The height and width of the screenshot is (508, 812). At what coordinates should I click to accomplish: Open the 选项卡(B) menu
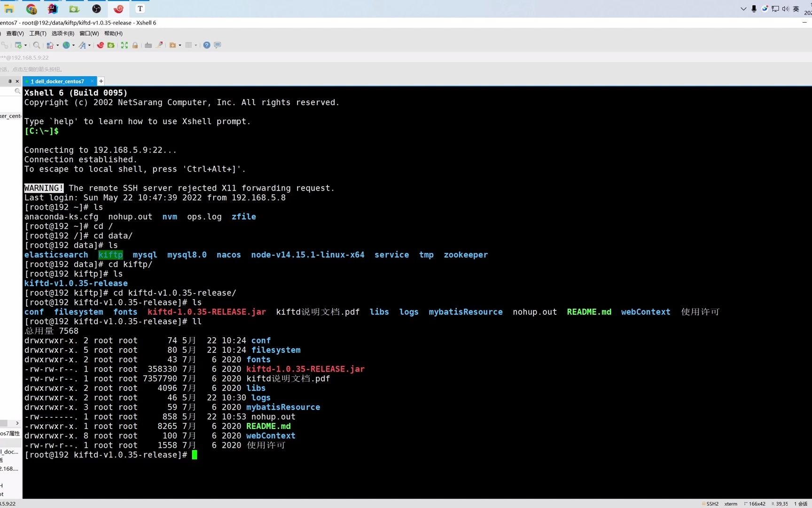tap(63, 33)
